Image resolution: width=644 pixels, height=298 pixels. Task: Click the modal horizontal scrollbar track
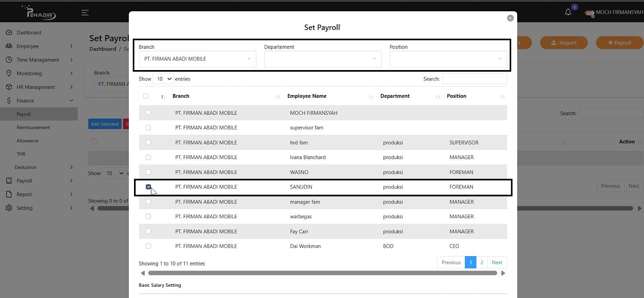pyautogui.click(x=322, y=273)
